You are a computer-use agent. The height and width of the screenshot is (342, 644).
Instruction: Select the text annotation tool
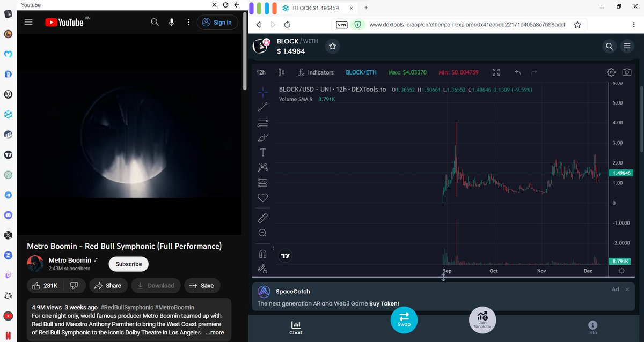(263, 153)
